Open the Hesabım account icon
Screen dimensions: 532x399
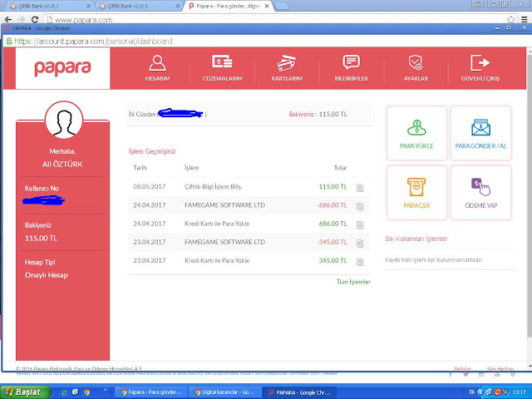pos(157,68)
